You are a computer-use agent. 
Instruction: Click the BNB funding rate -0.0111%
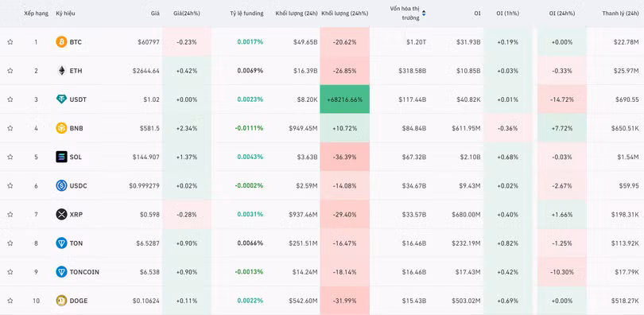249,128
